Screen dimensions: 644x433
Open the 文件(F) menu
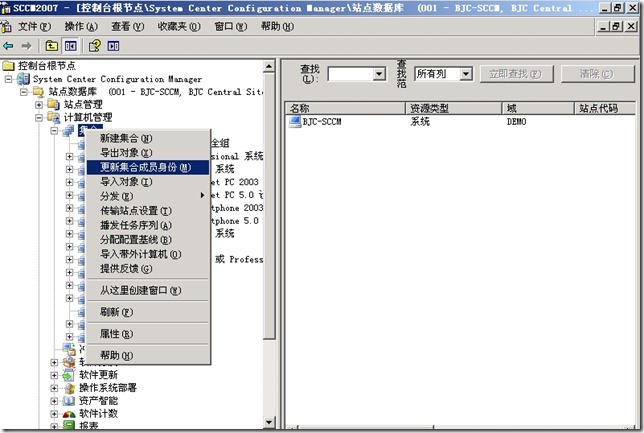[x=34, y=27]
